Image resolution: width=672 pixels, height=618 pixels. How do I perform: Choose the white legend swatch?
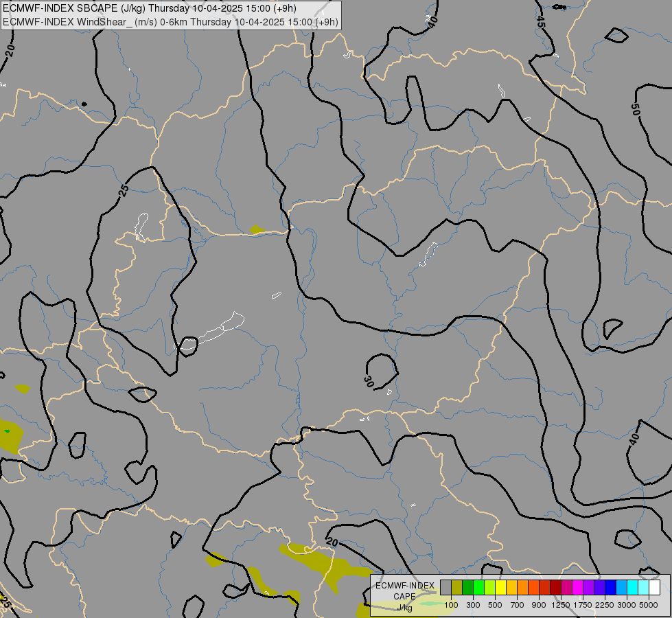click(x=654, y=588)
